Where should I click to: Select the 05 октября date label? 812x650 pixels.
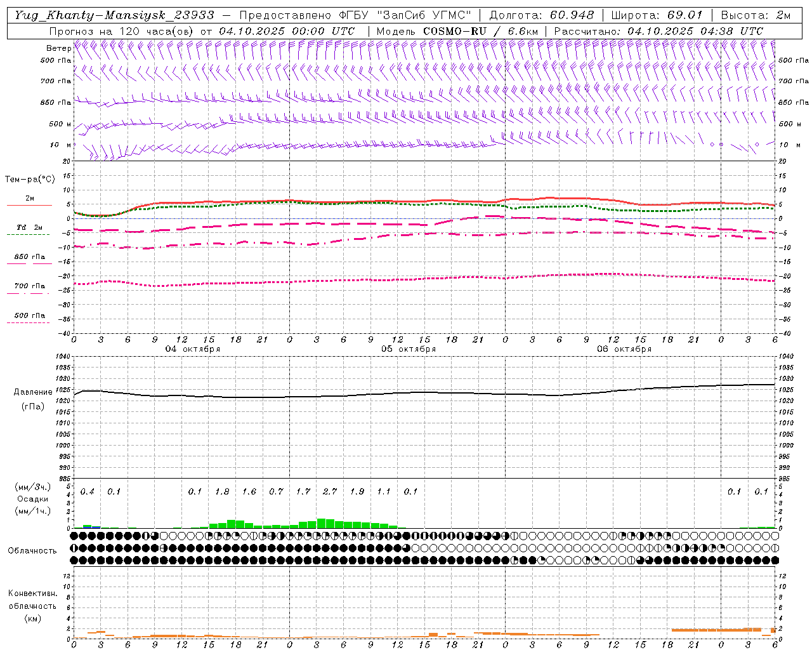(409, 349)
